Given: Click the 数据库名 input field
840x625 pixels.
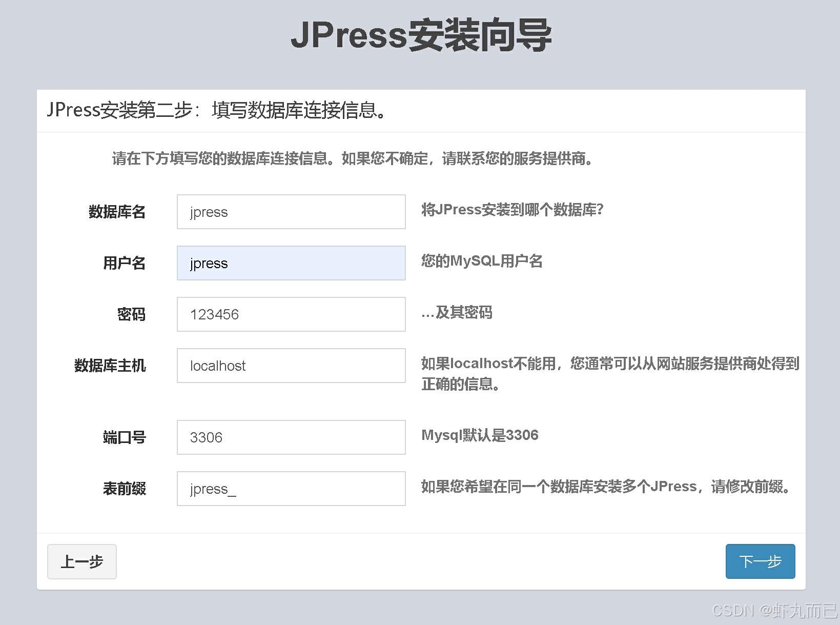Looking at the screenshot, I should point(291,212).
